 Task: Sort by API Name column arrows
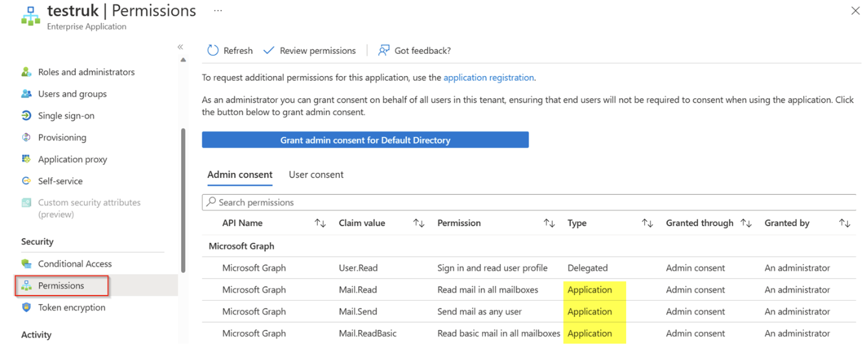[320, 223]
